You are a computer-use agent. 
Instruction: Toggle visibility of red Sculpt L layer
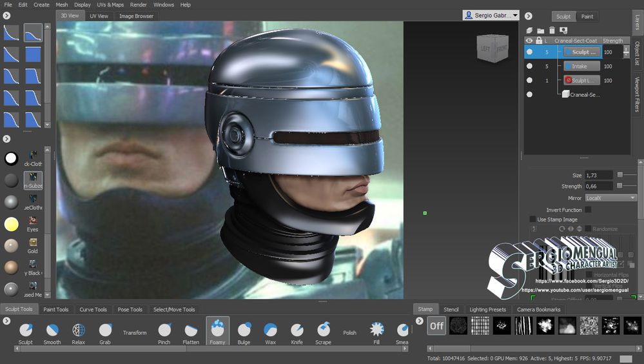[529, 80]
